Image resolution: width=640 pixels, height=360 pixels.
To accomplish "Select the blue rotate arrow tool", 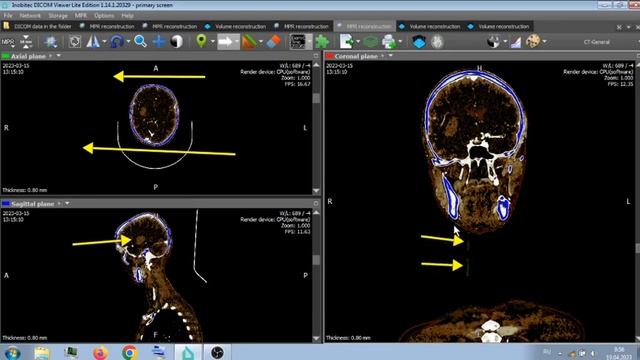I will [117, 42].
